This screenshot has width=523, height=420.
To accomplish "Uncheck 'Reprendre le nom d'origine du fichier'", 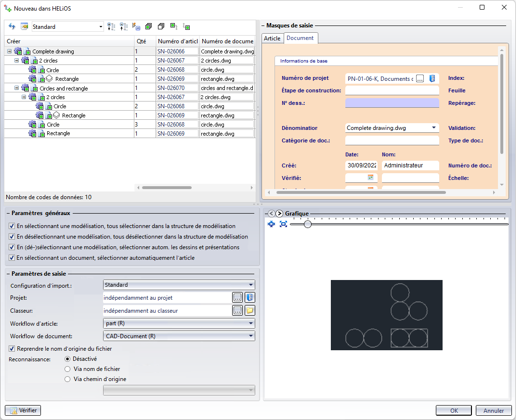I will [12, 348].
